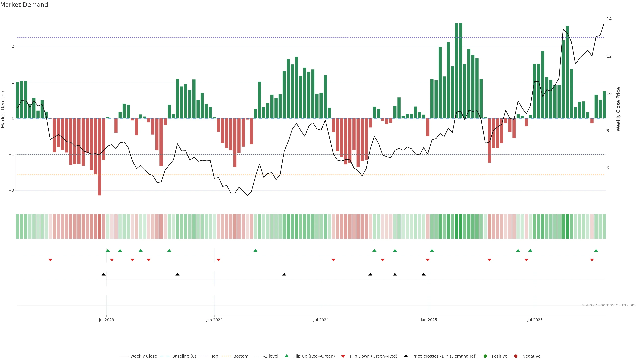Click the leftmost black price-cross triangle marker

click(103, 274)
